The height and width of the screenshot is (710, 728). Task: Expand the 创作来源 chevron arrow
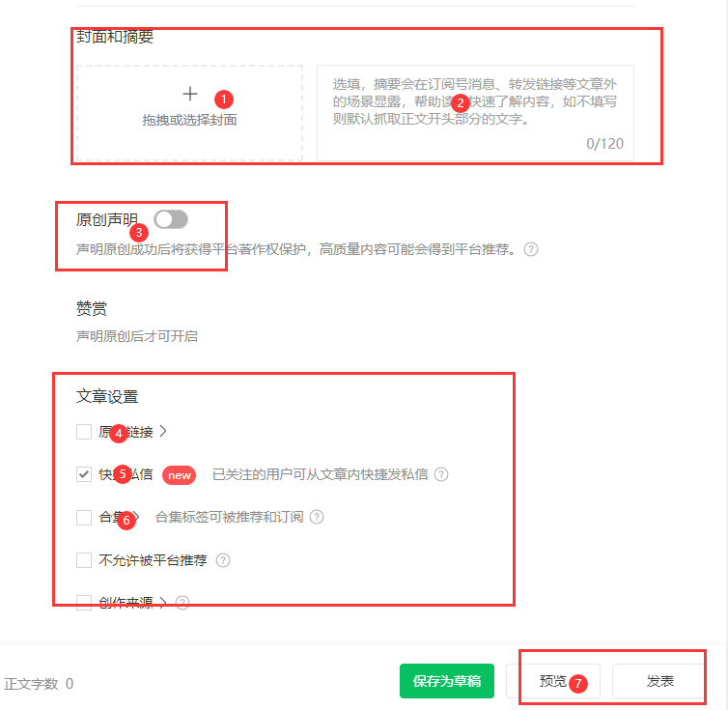point(163,603)
